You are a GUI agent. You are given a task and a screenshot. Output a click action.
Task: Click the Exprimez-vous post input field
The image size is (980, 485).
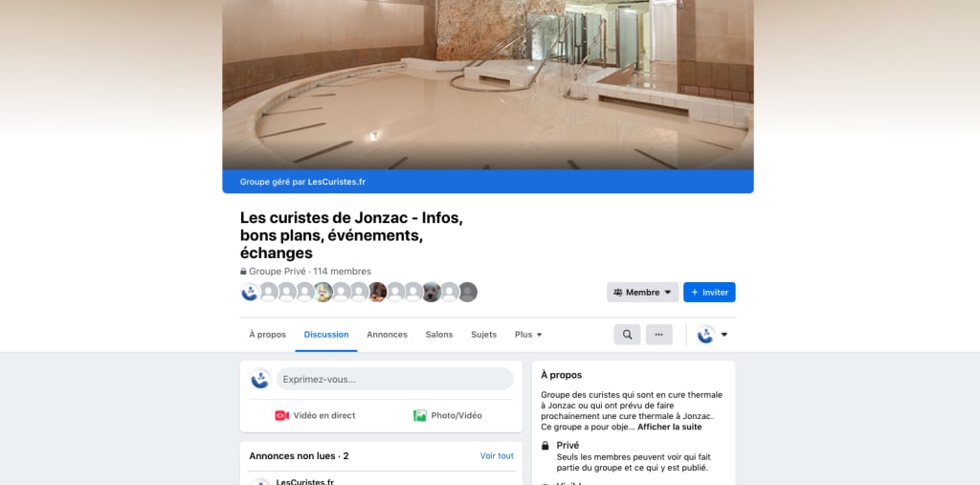[x=395, y=379]
